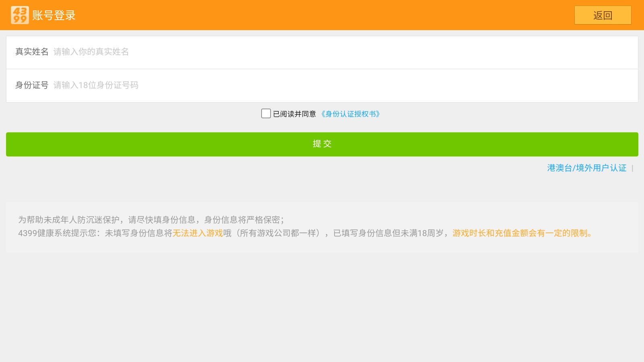The height and width of the screenshot is (362, 644).
Task: Click the 账号登录 page title text
Action: point(54,15)
